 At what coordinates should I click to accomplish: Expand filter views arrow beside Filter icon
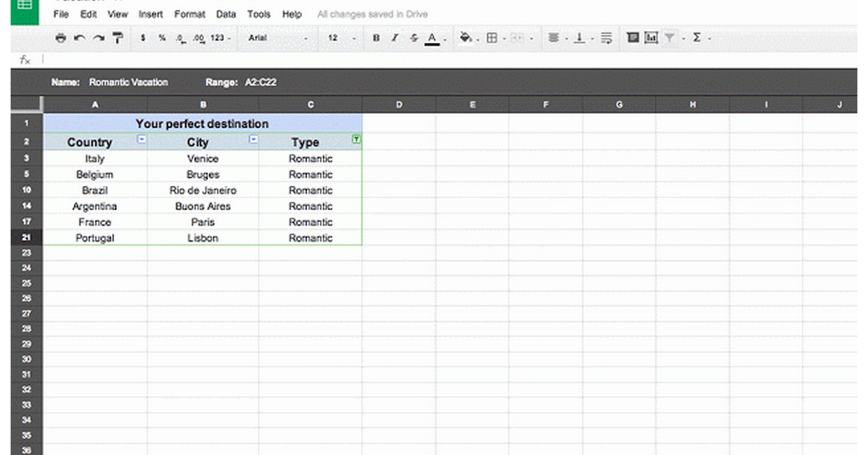click(683, 38)
